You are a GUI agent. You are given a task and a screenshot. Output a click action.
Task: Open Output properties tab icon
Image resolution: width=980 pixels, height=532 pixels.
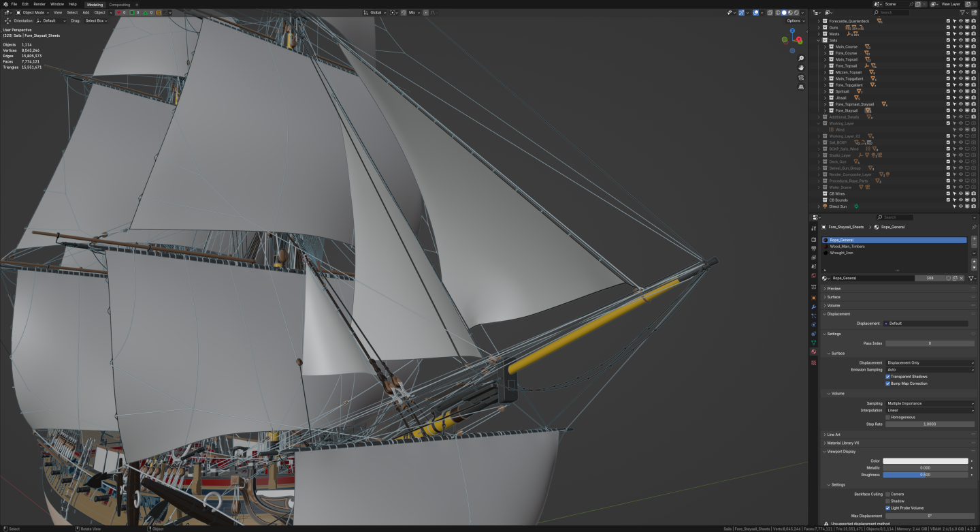tap(813, 248)
